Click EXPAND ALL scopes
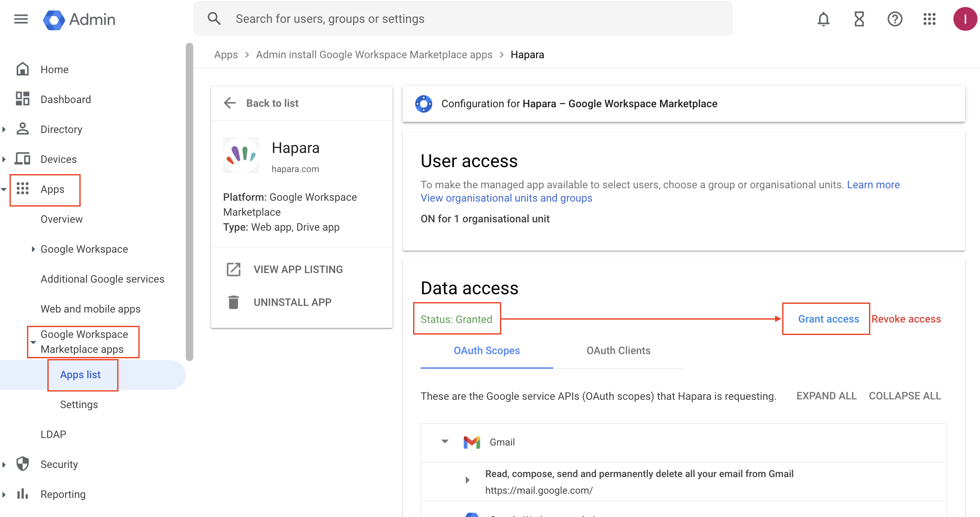The height and width of the screenshot is (517, 980). coord(826,396)
